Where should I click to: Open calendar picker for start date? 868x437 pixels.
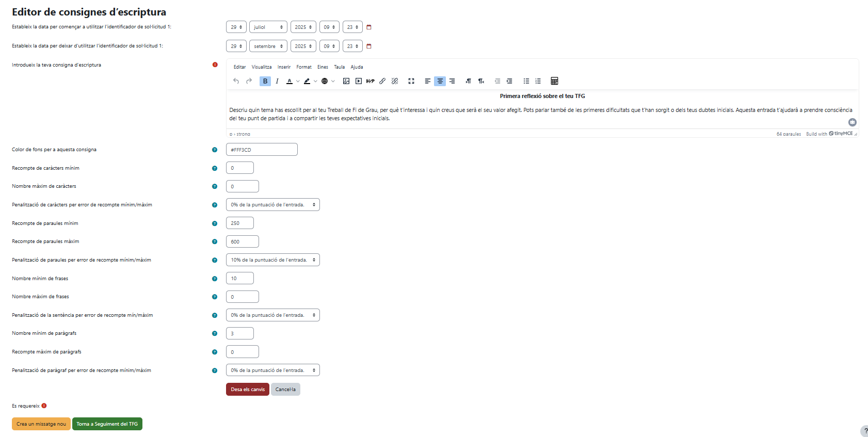(369, 27)
